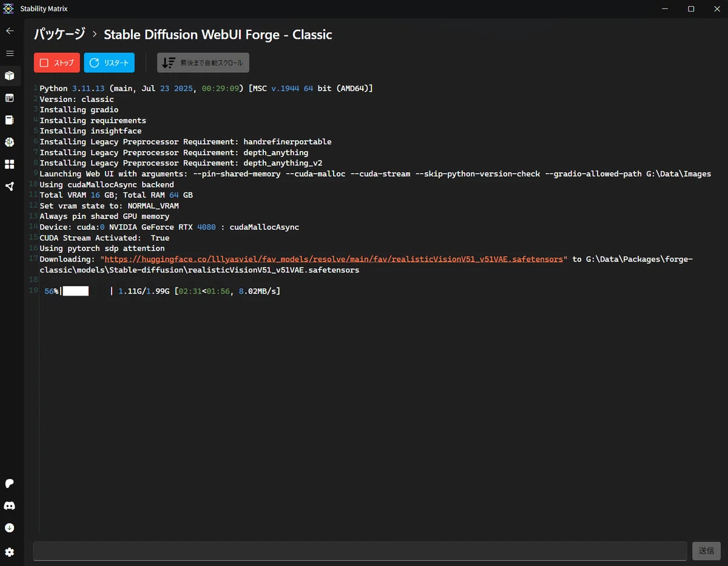
Task: Click the 'Version: classic' log line
Action: point(76,99)
